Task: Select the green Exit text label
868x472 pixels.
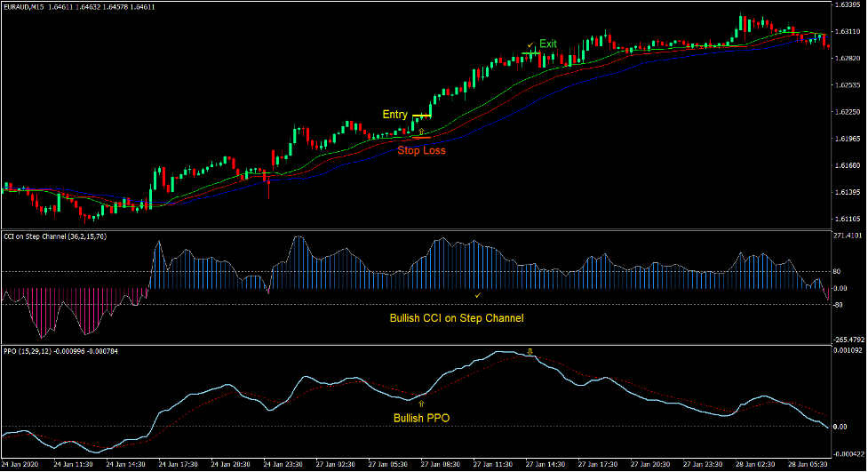Action: [x=548, y=44]
